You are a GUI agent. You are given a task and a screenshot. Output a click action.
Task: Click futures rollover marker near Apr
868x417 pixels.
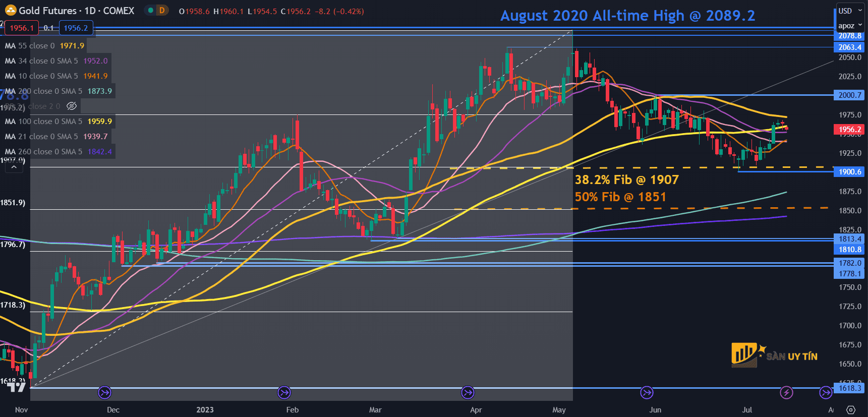coord(468,392)
